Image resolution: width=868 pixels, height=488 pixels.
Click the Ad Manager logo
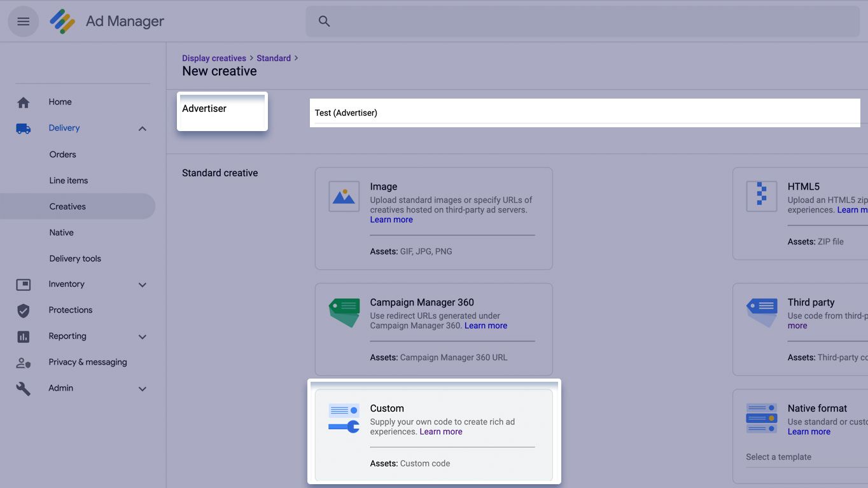(x=62, y=22)
